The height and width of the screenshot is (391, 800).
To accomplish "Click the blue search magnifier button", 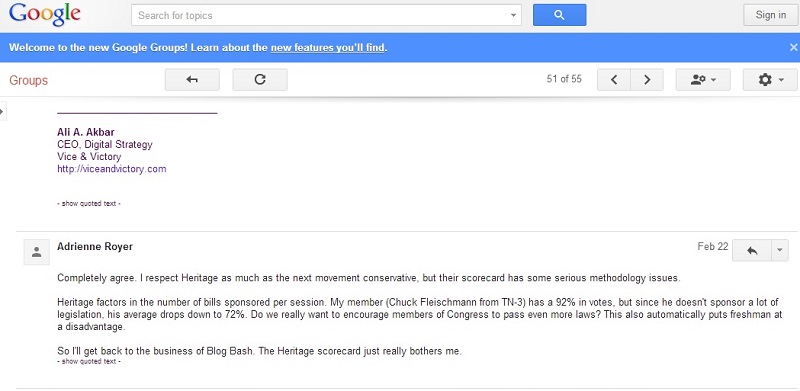I will pyautogui.click(x=560, y=15).
